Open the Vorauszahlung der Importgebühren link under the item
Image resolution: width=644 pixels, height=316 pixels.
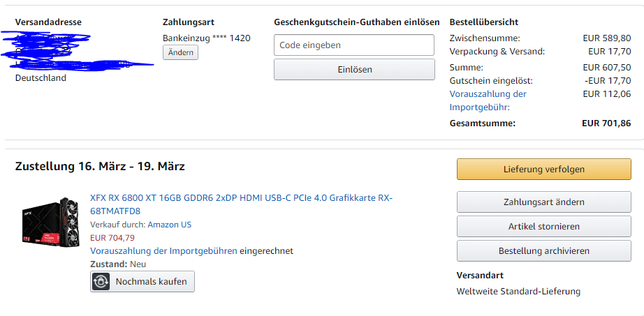coord(163,250)
